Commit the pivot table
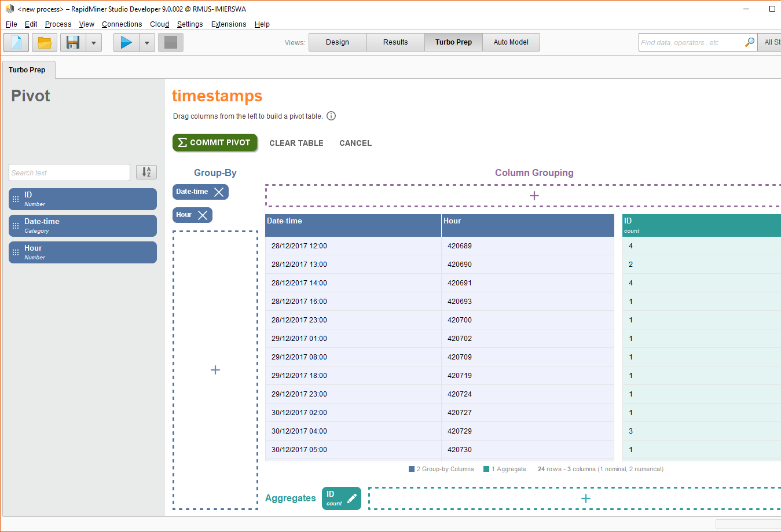The width and height of the screenshot is (781, 532). 215,142
